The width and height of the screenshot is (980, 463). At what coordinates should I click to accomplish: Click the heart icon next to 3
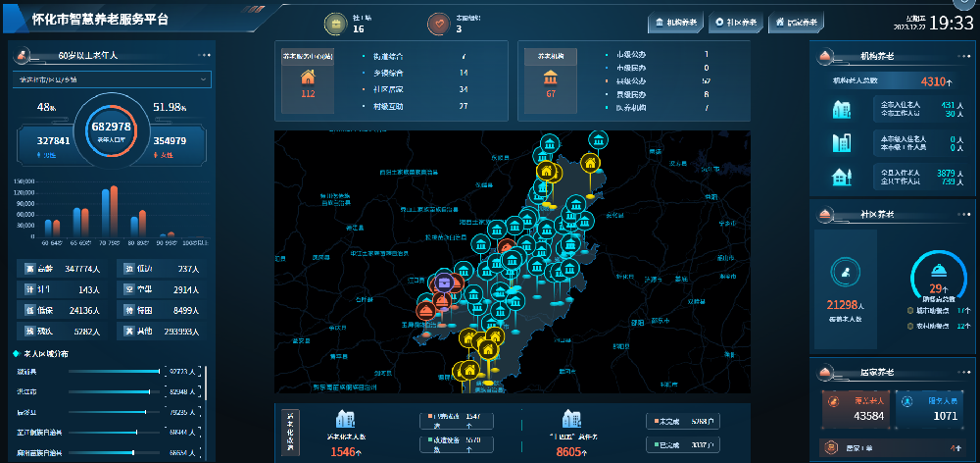click(437, 24)
